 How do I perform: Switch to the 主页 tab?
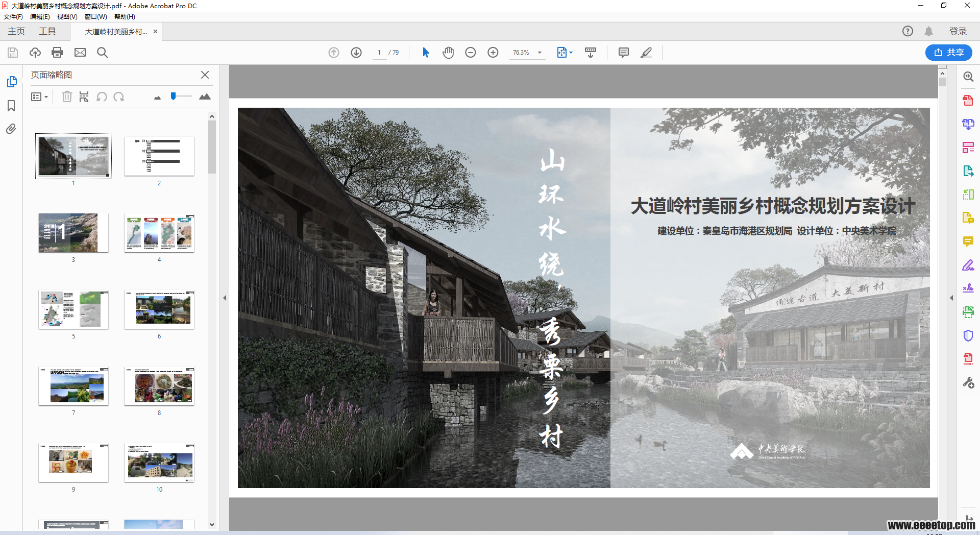pyautogui.click(x=16, y=32)
